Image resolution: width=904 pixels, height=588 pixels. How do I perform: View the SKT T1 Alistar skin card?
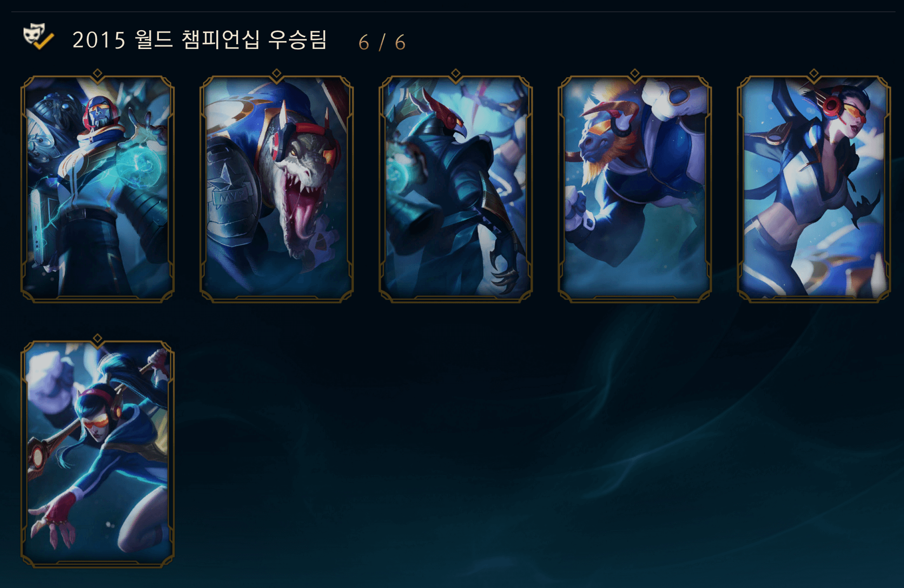click(635, 188)
